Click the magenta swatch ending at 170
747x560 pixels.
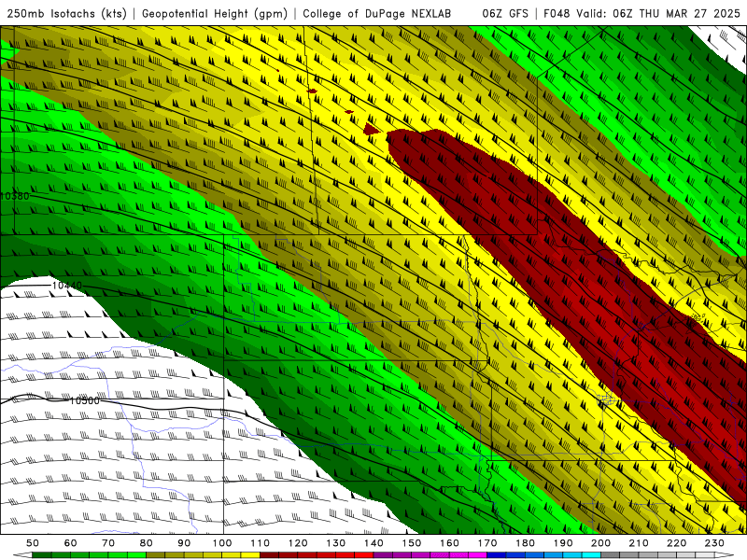tap(478, 555)
